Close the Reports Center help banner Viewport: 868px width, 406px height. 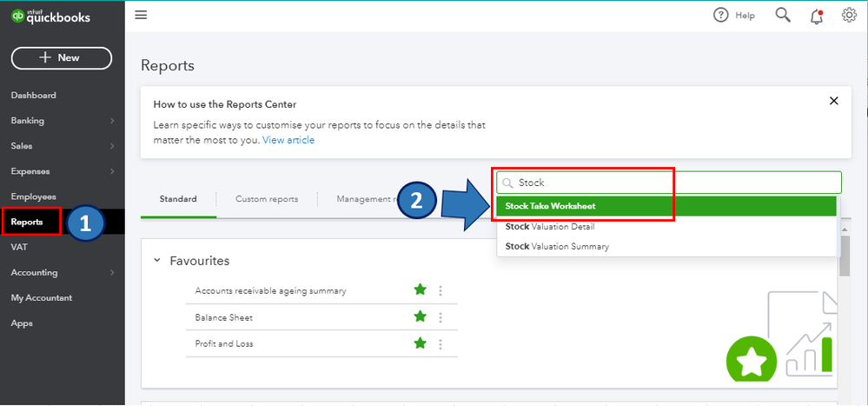(834, 101)
